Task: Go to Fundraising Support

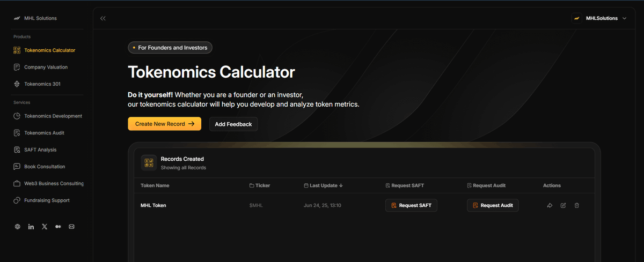Action: pos(42,200)
